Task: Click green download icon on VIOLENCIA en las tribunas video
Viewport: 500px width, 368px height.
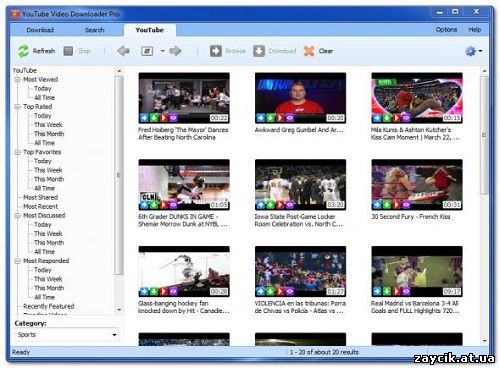Action: [x=270, y=291]
